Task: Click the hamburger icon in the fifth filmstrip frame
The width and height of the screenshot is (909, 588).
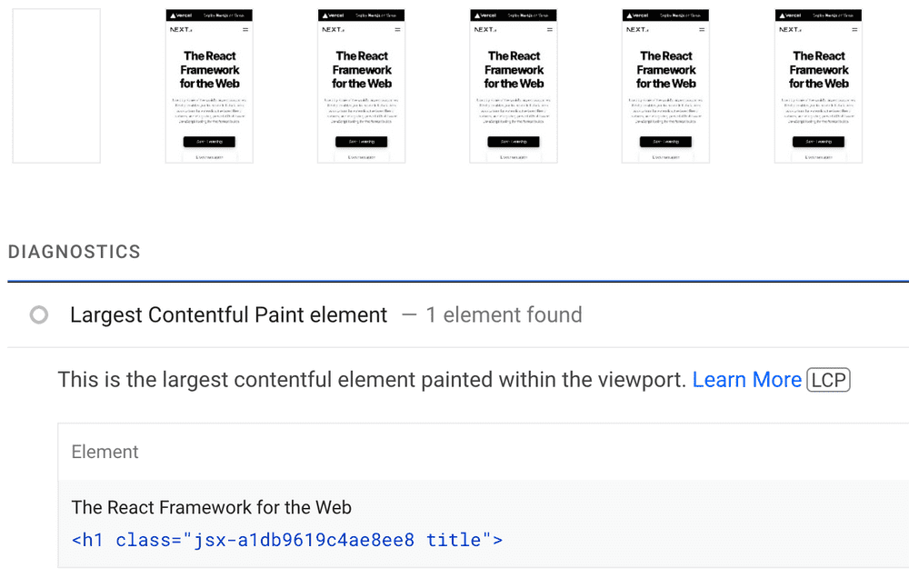Action: pyautogui.click(x=702, y=28)
